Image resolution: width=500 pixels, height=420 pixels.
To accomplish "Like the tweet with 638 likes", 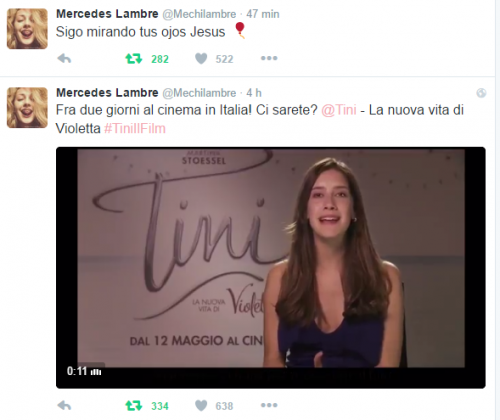I will [x=201, y=406].
